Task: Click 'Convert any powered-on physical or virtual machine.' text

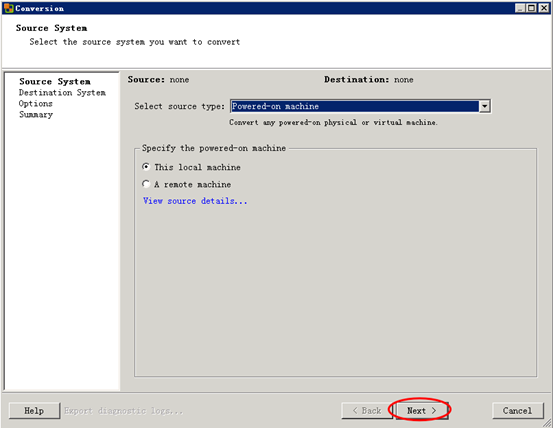Action: pos(333,122)
